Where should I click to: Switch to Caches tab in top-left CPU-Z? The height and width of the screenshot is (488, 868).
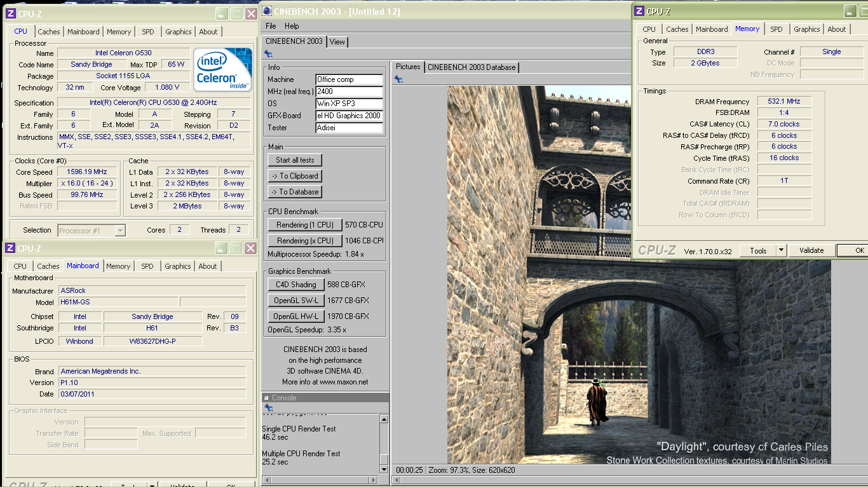tap(49, 32)
